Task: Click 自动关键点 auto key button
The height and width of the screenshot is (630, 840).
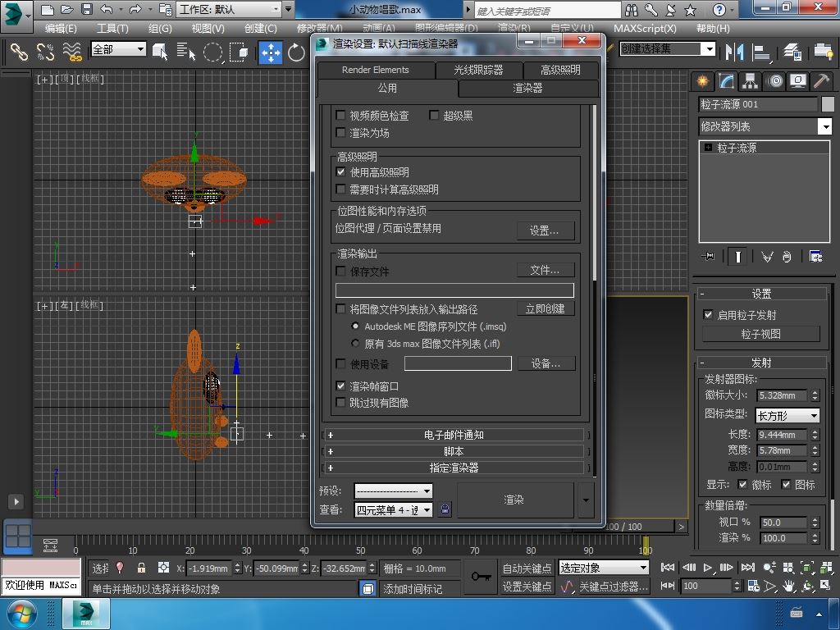Action: click(x=527, y=568)
